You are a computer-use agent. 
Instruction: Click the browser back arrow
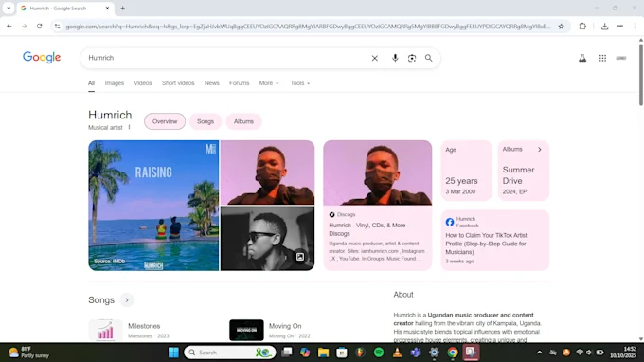click(x=9, y=26)
